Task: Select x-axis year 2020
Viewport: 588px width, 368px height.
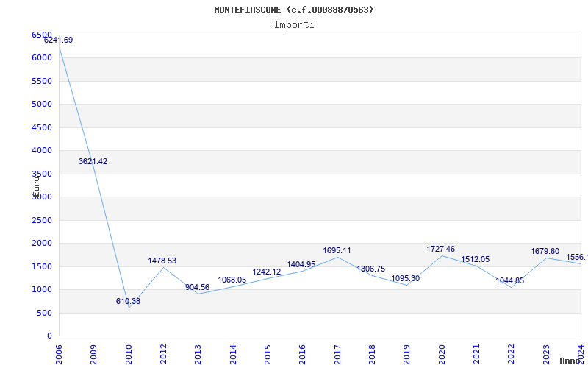Action: coord(442,355)
